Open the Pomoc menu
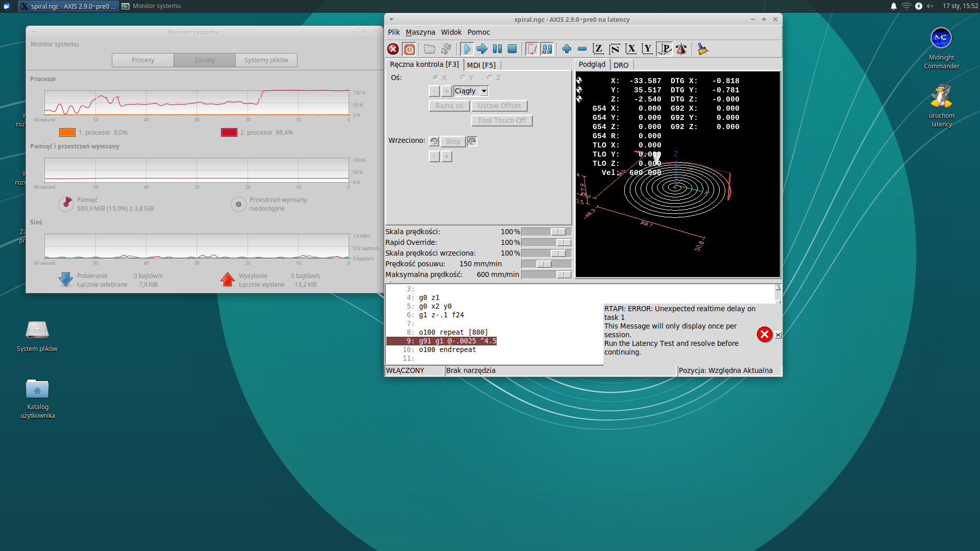Viewport: 980px width, 551px height. tap(479, 32)
